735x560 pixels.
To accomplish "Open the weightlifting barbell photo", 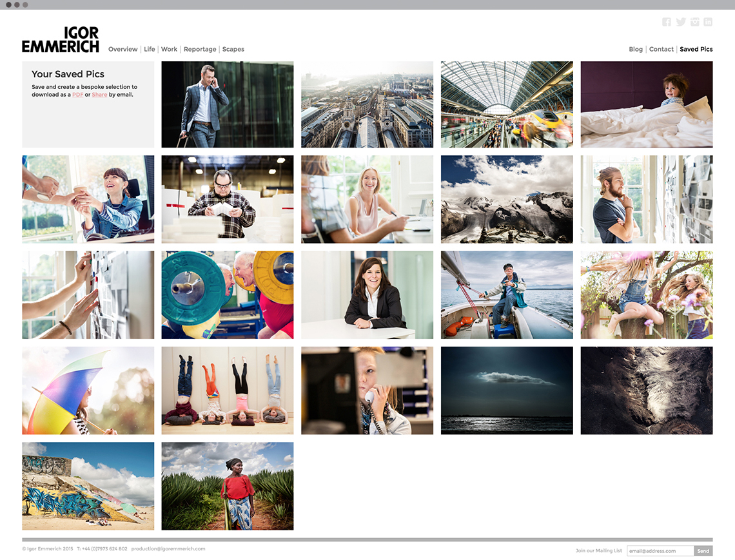I will pyautogui.click(x=228, y=295).
